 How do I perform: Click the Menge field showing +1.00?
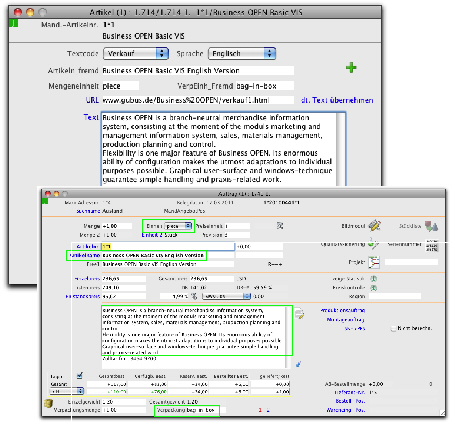click(x=117, y=226)
